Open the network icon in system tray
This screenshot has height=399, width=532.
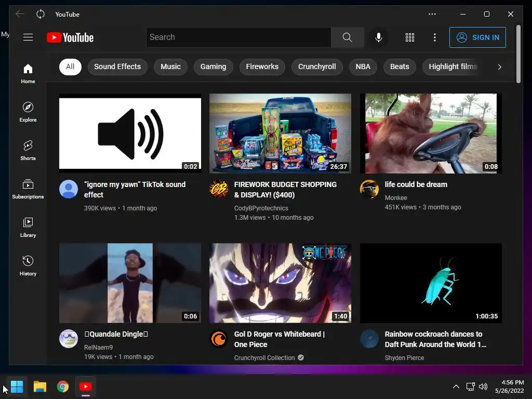tap(470, 387)
